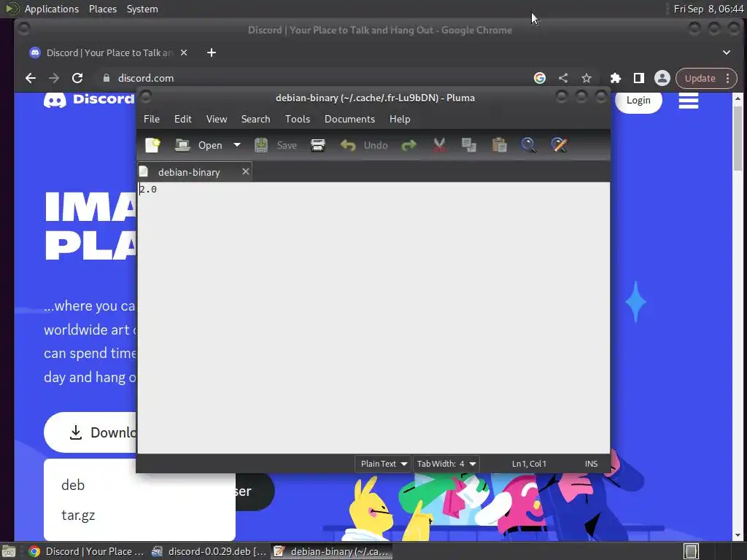
Task: Open the Search menu in Pluma
Action: 255,119
